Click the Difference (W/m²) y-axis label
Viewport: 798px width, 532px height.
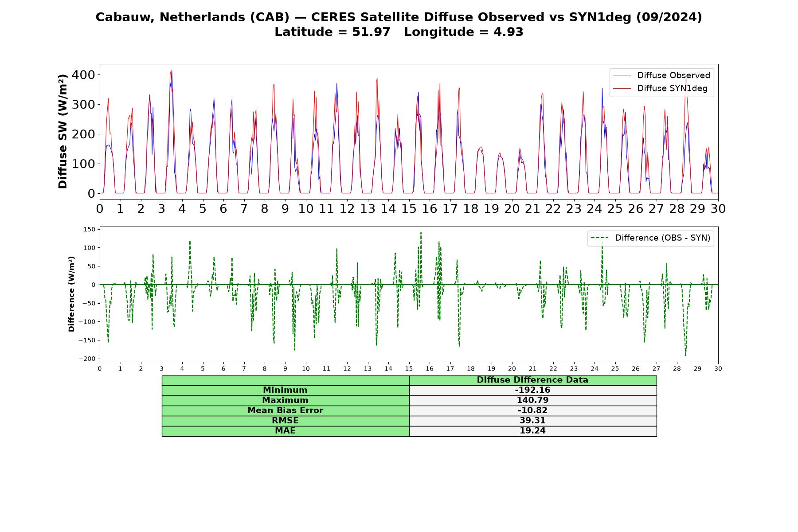tap(71, 294)
